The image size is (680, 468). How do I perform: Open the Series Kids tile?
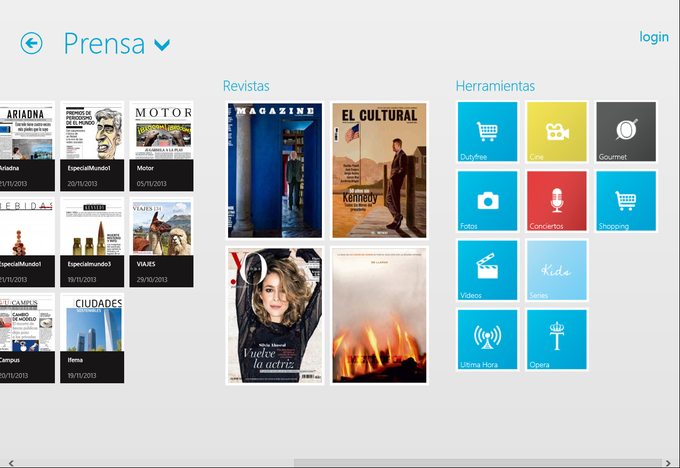[557, 270]
